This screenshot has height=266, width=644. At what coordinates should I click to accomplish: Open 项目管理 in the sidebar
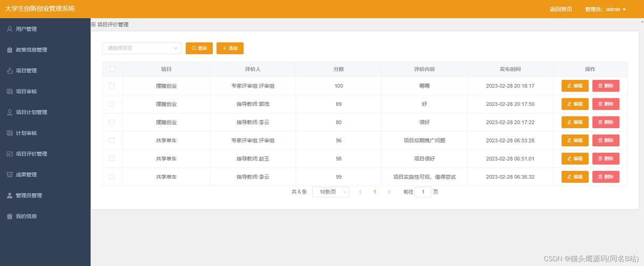pyautogui.click(x=45, y=71)
